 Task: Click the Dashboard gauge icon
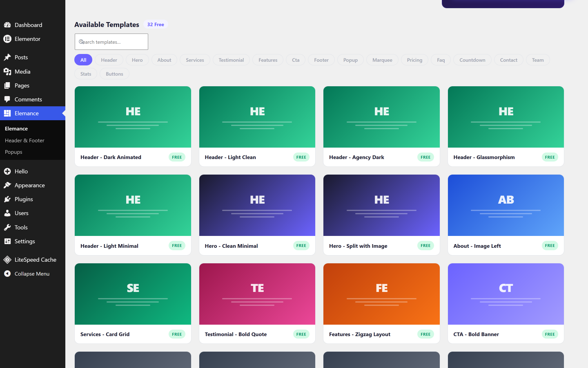7,25
